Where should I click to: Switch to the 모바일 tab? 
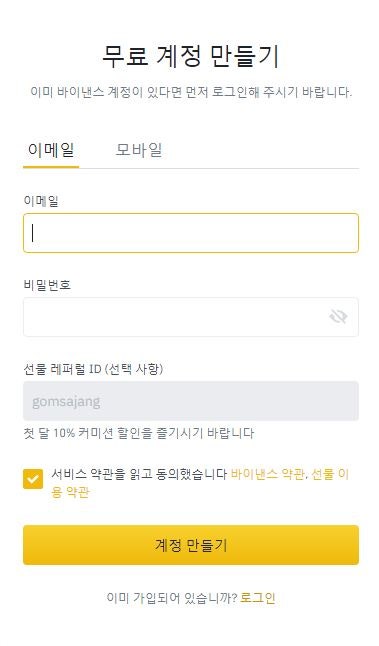pyautogui.click(x=139, y=150)
